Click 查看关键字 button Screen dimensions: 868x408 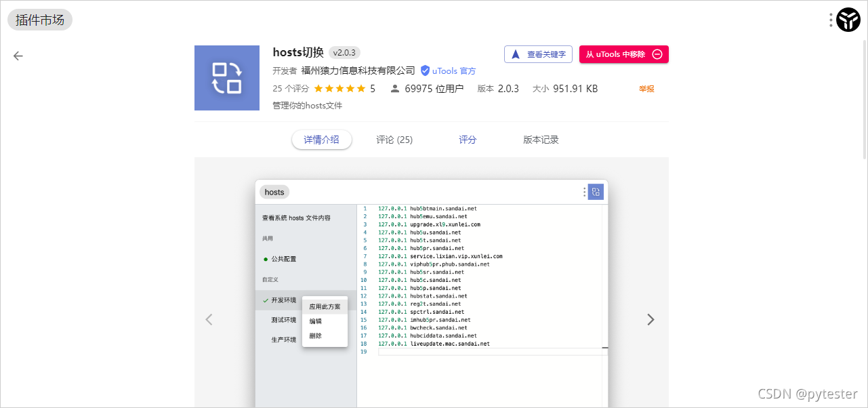pos(538,54)
